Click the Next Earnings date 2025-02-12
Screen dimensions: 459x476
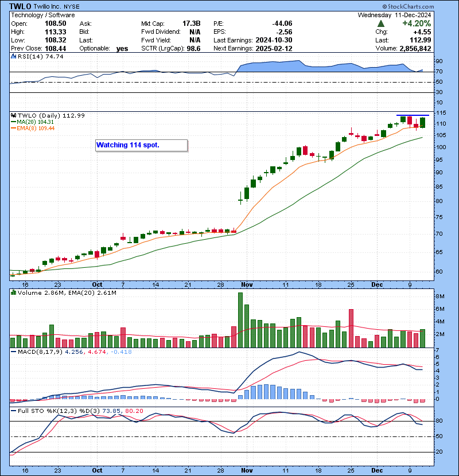(x=274, y=48)
